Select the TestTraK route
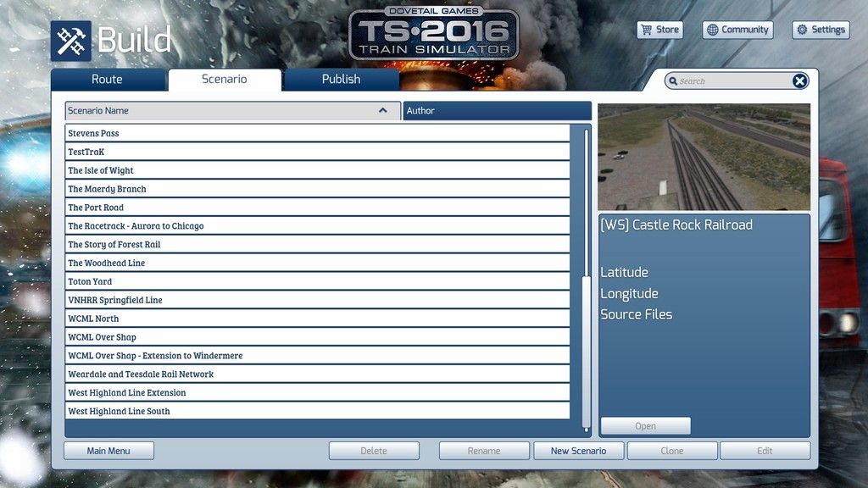 pos(318,152)
